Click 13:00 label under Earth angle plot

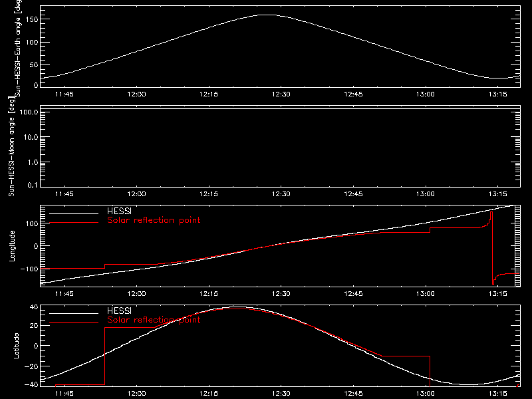pos(426,94)
